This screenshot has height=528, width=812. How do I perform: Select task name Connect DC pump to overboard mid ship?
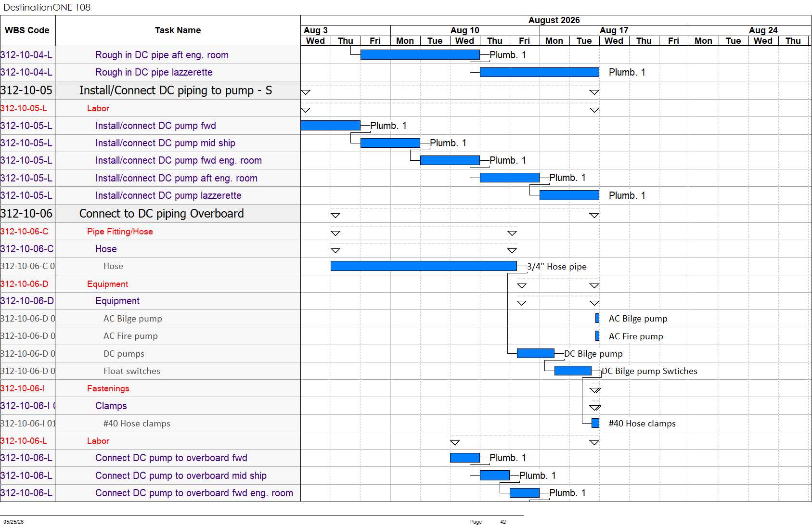click(181, 476)
